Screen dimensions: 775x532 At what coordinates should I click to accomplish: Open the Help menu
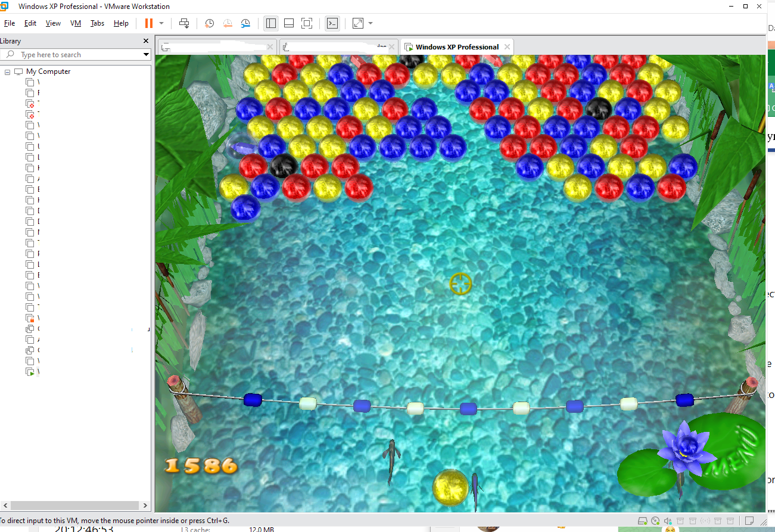(121, 23)
